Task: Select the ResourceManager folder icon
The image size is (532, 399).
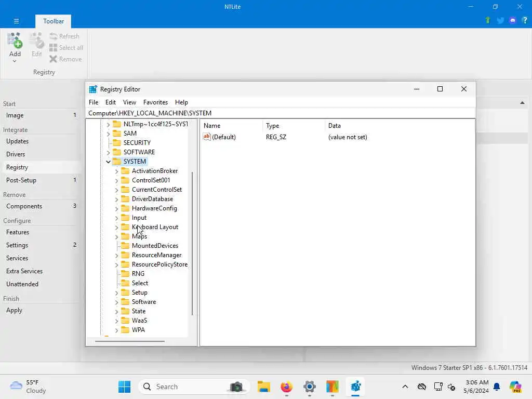Action: pyautogui.click(x=125, y=255)
